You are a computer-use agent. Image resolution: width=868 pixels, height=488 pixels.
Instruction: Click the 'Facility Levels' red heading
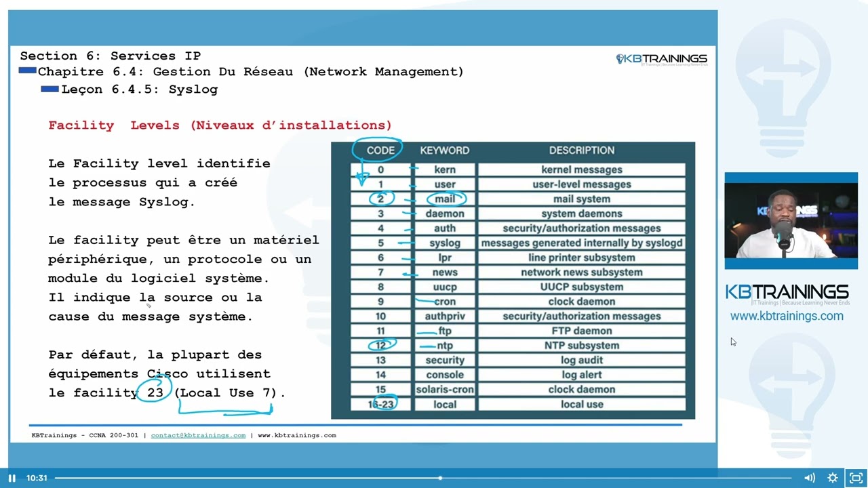click(220, 125)
